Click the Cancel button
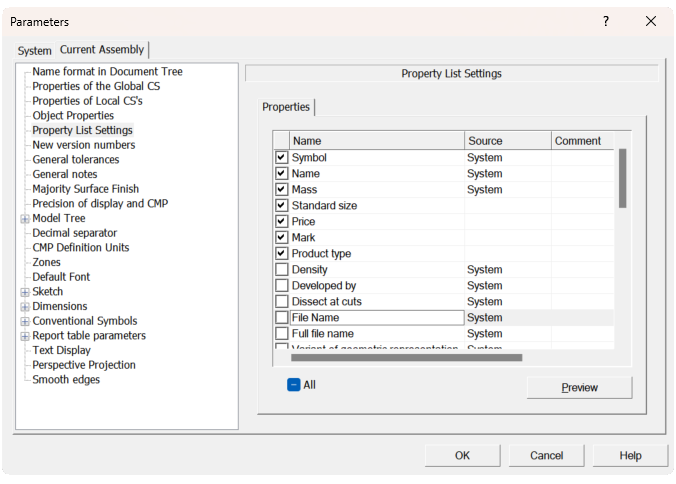676x484 pixels. pos(546,456)
